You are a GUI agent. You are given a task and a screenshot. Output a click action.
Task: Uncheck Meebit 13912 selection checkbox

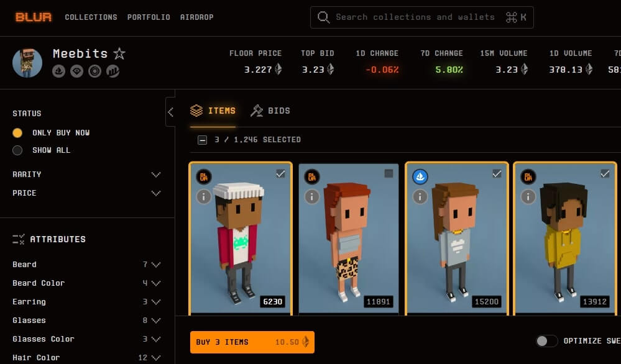pyautogui.click(x=605, y=173)
